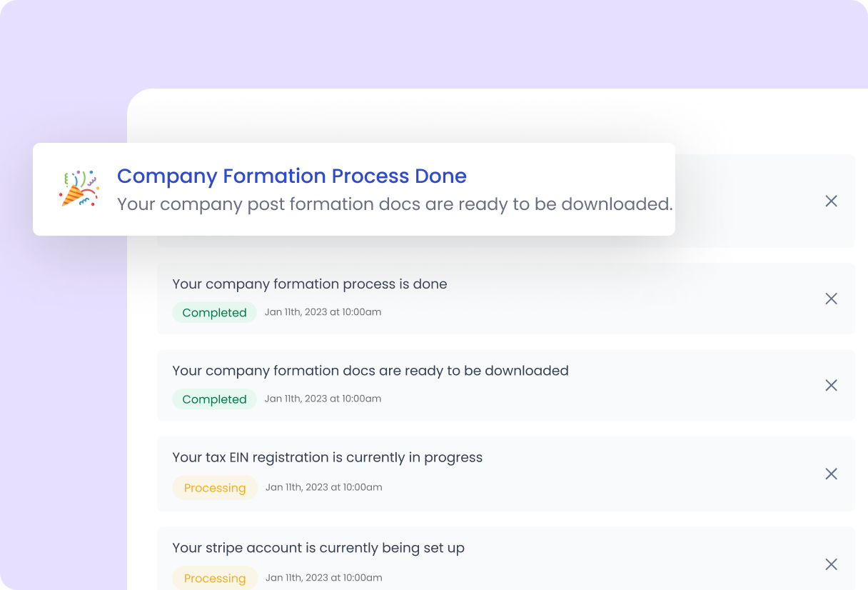The width and height of the screenshot is (868, 590).
Task: Click Processing badge under tax EIN registration
Action: click(x=214, y=488)
